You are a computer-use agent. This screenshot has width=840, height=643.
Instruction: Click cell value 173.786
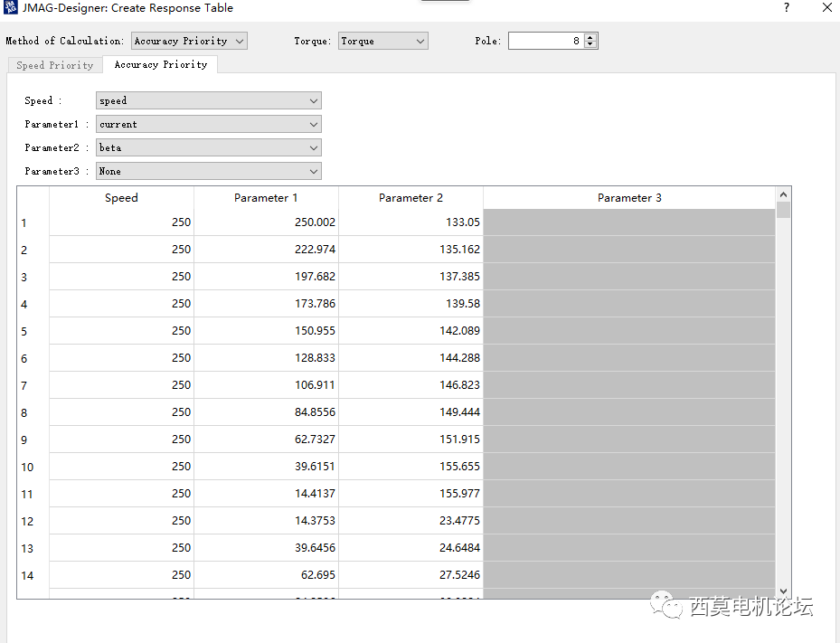(266, 304)
